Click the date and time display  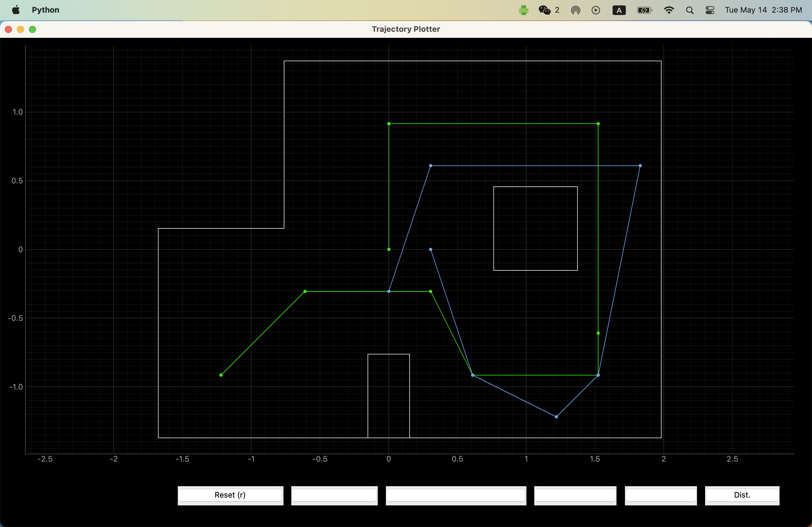pyautogui.click(x=763, y=10)
